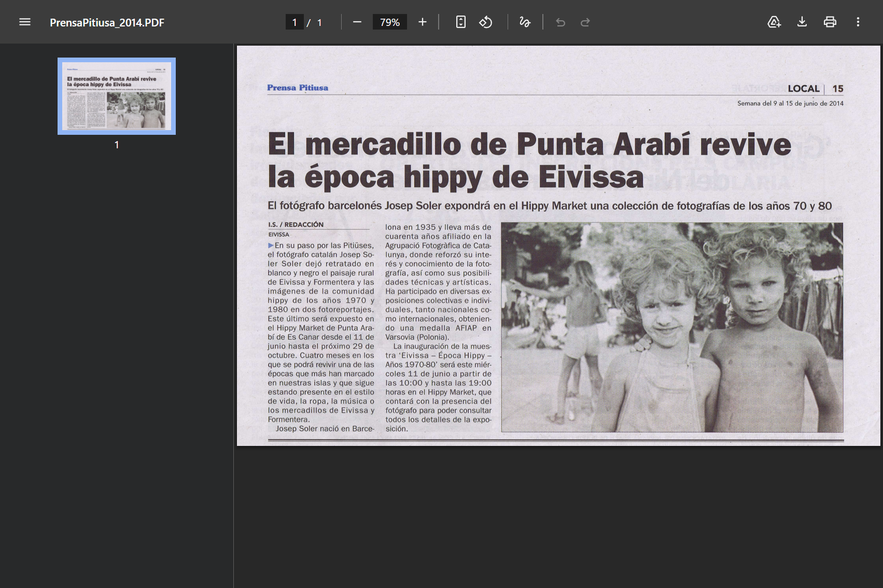The image size is (883, 588).
Task: Toggle the sidebar with the hamburger menu
Action: (25, 22)
